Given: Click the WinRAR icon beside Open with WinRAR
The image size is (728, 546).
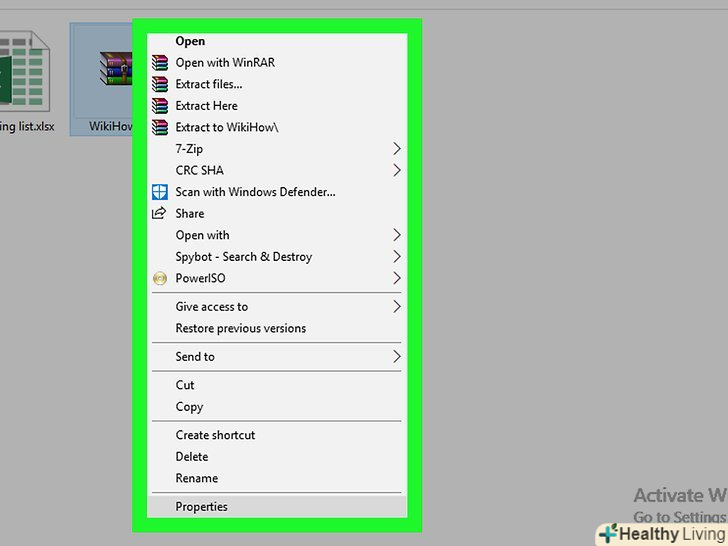Looking at the screenshot, I should pyautogui.click(x=160, y=63).
